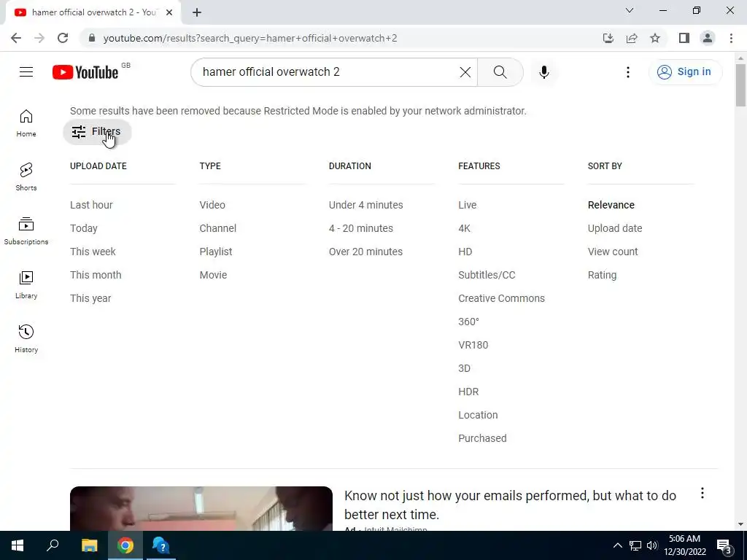The height and width of the screenshot is (560, 747).
Task: Filter uploads by Today
Action: pos(84,228)
